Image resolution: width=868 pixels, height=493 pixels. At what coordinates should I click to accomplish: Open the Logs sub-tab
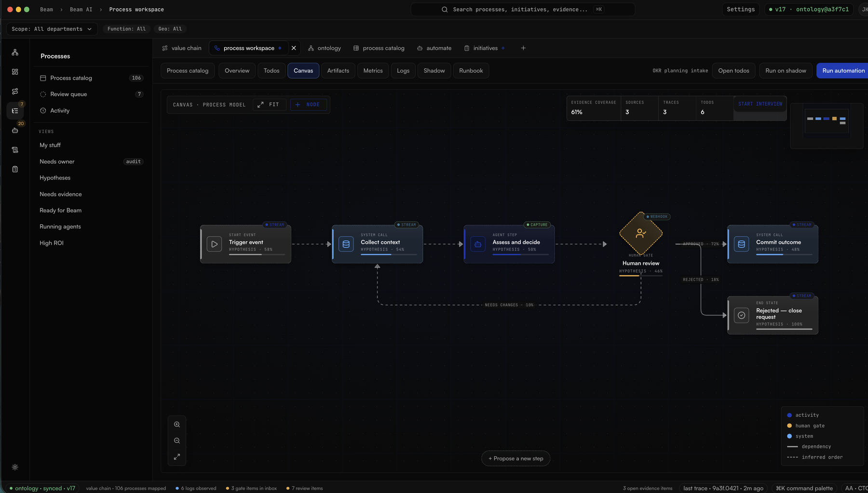pos(403,70)
